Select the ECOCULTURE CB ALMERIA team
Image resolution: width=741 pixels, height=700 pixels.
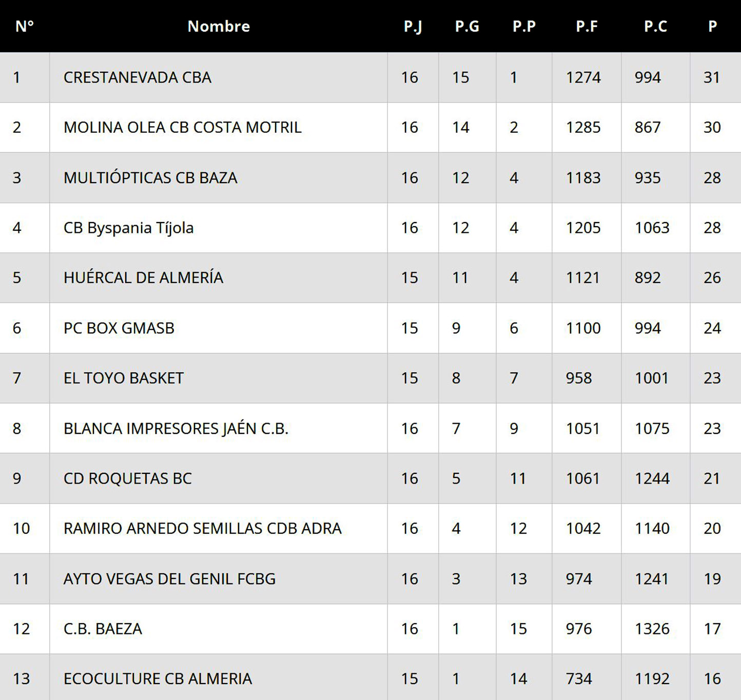[x=158, y=678]
